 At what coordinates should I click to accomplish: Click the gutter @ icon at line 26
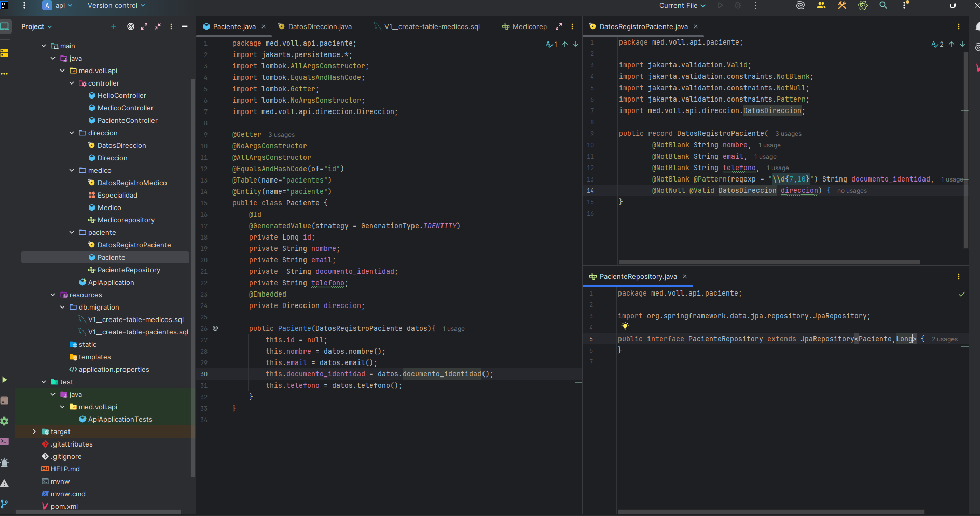click(215, 328)
